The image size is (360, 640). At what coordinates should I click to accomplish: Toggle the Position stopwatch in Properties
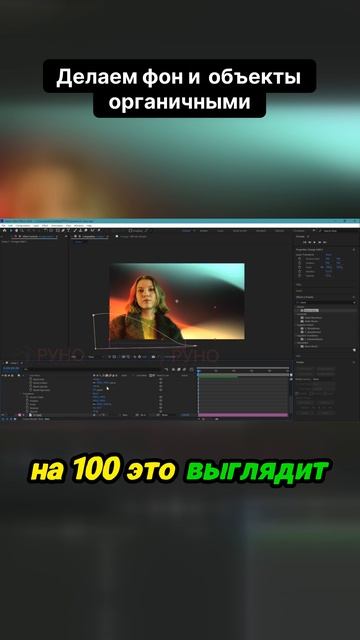point(299,263)
